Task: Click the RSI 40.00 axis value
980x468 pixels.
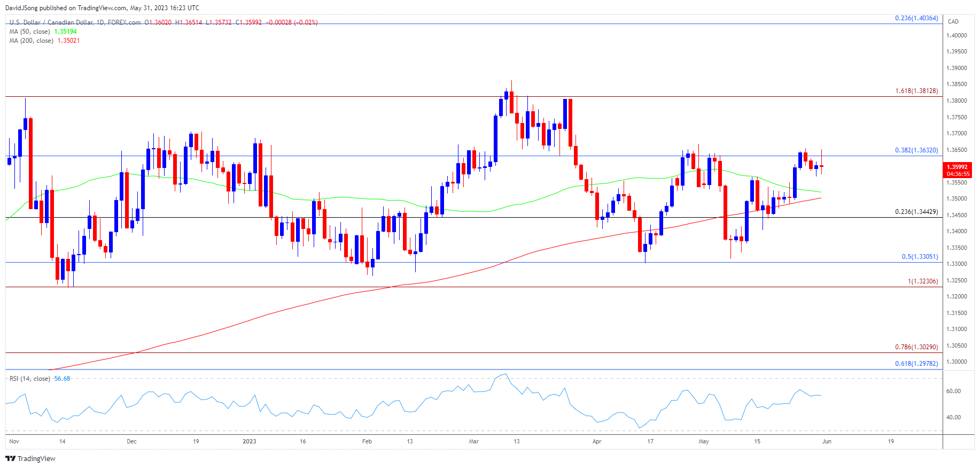Action: (x=953, y=418)
